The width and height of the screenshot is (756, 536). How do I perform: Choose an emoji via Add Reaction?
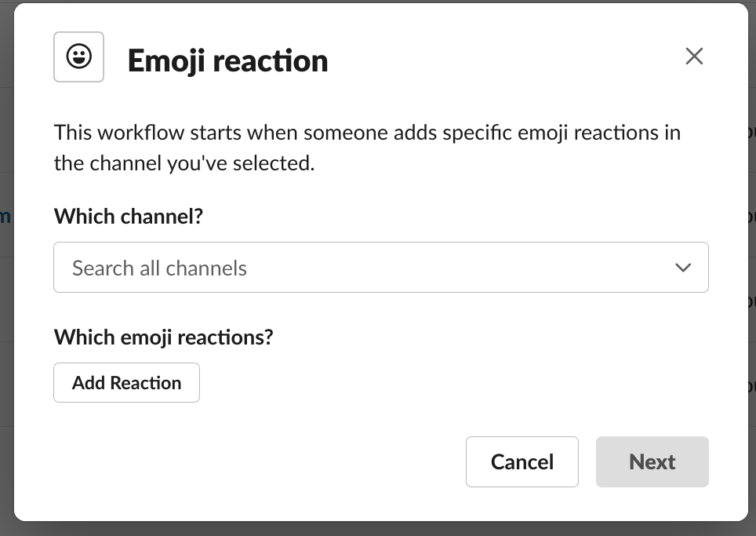pos(126,383)
